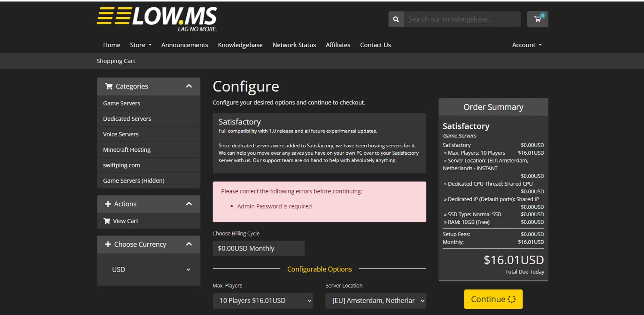Expand the Store menu
The width and height of the screenshot is (644, 315).
pos(141,45)
